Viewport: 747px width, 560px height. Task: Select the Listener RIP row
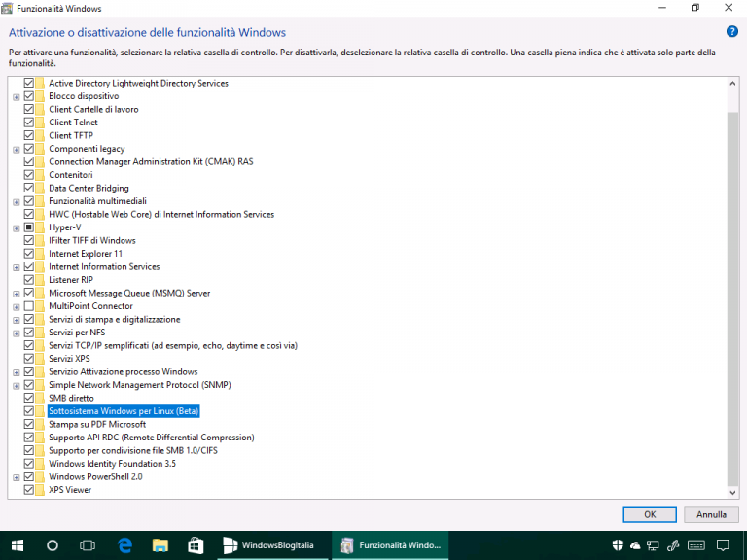[70, 280]
